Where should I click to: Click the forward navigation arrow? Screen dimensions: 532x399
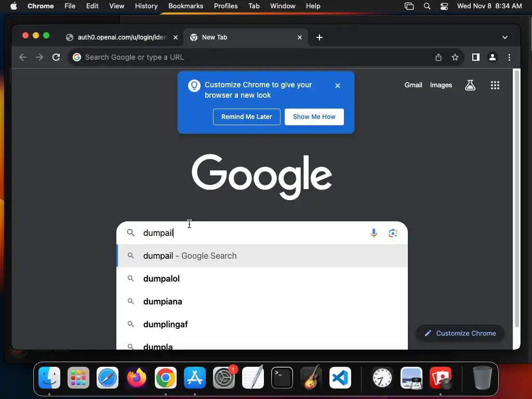(x=39, y=57)
